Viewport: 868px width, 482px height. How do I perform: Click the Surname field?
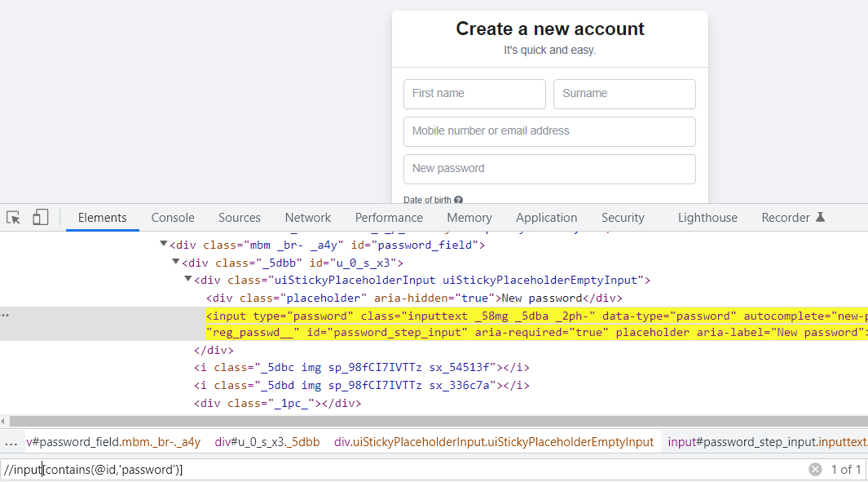(x=624, y=94)
